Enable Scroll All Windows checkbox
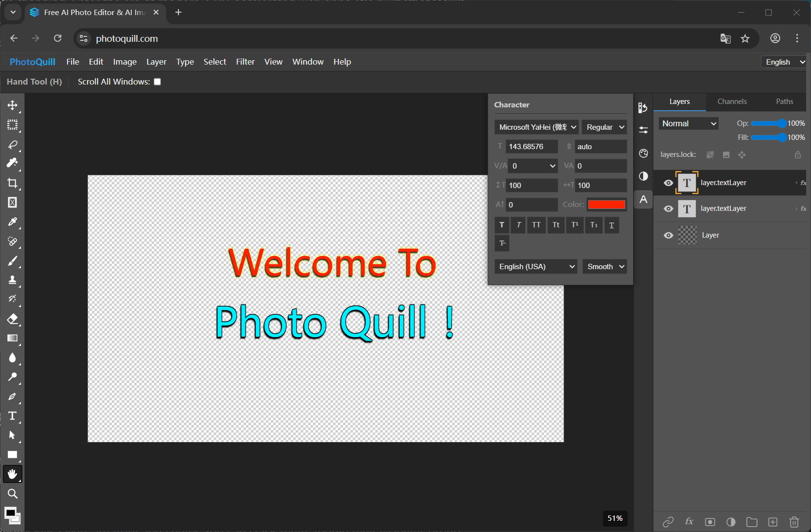This screenshot has height=532, width=811. tap(158, 82)
